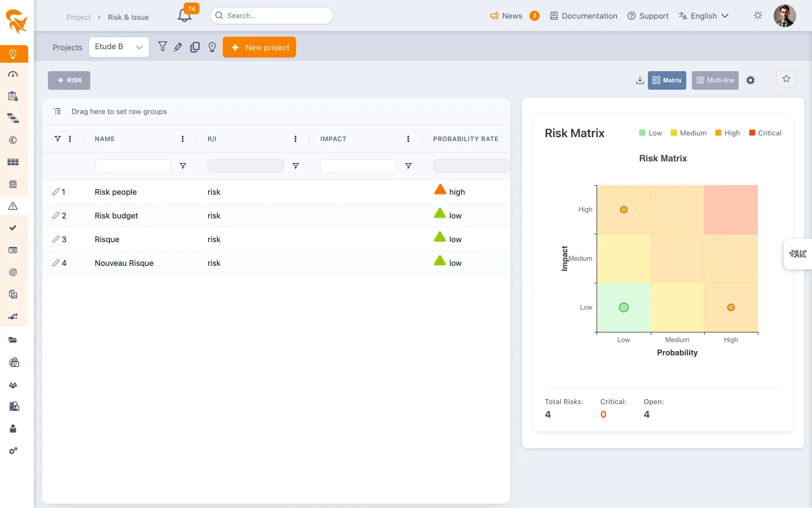812x508 pixels.
Task: Toggle light/dark theme with the sun icon
Action: pos(758,16)
